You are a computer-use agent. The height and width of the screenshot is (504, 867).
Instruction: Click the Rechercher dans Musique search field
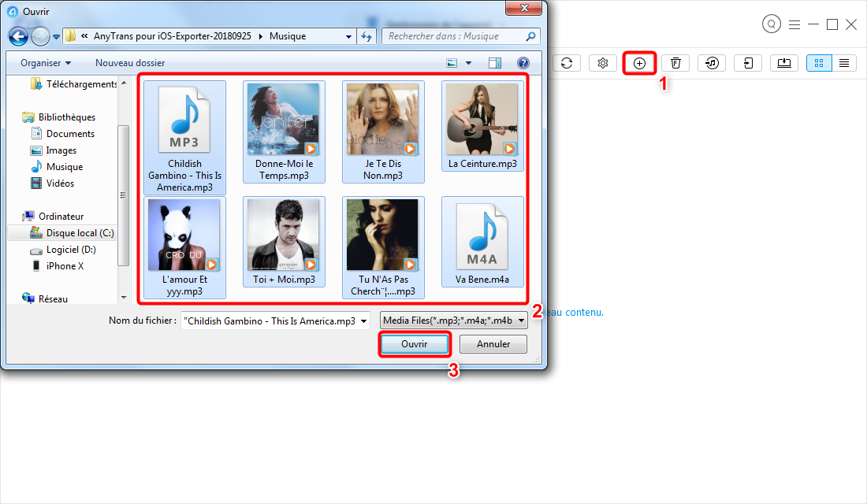tap(457, 36)
